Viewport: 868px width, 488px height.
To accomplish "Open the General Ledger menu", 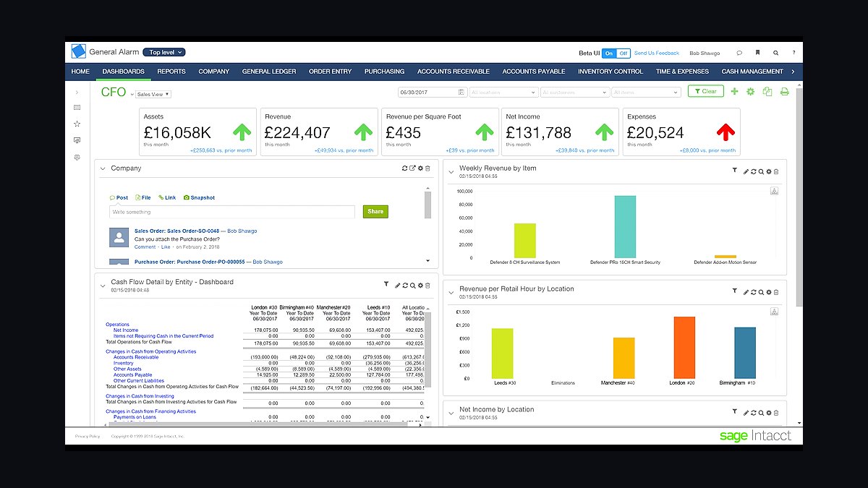I will point(269,72).
